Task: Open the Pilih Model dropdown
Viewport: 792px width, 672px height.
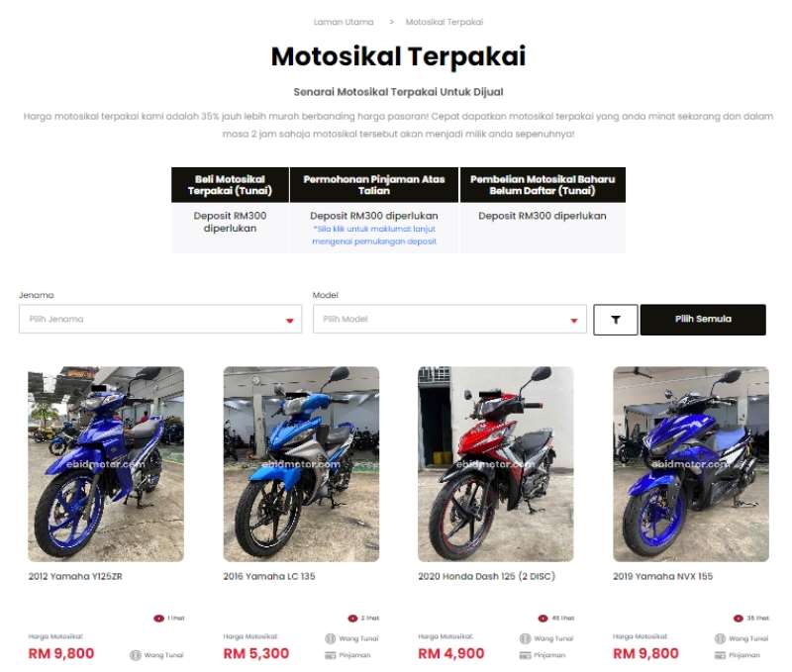Action: pos(449,319)
